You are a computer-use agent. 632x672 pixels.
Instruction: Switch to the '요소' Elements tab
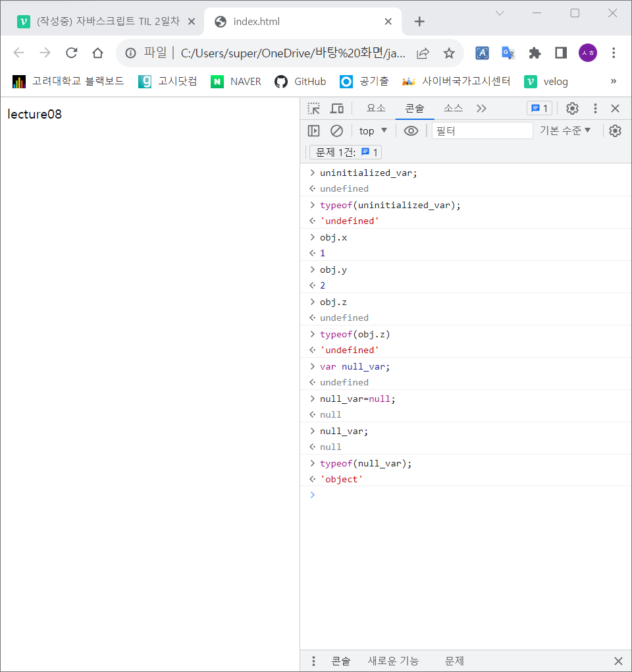(x=376, y=109)
